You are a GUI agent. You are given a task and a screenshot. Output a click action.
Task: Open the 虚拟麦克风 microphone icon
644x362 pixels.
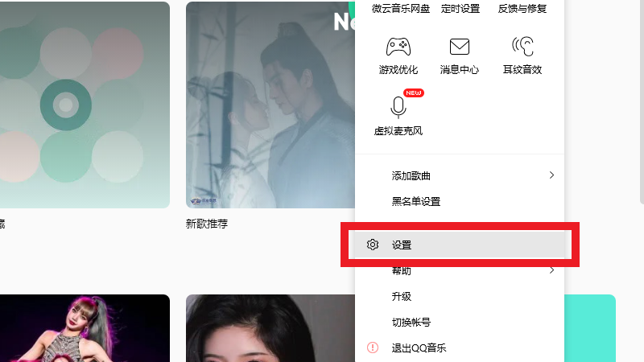click(x=398, y=107)
